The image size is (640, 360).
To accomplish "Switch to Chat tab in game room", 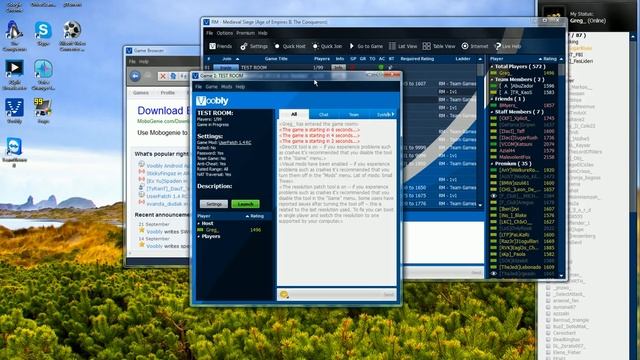I will [x=324, y=115].
